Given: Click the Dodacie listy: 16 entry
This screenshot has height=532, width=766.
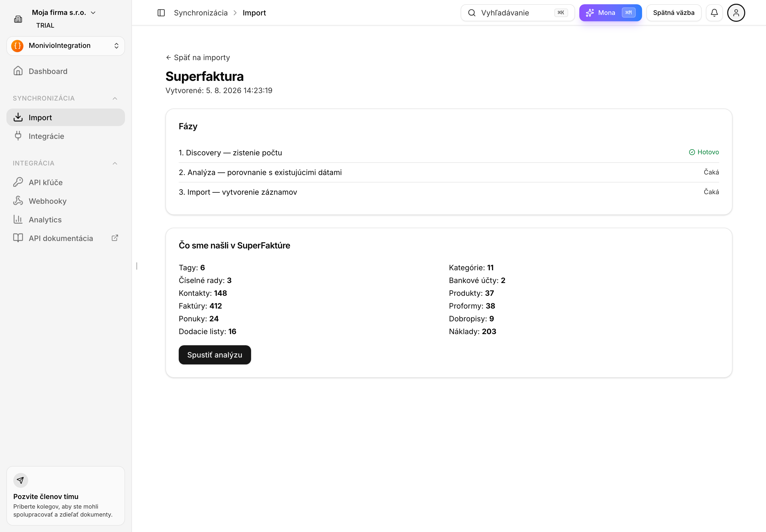Looking at the screenshot, I should (x=207, y=331).
